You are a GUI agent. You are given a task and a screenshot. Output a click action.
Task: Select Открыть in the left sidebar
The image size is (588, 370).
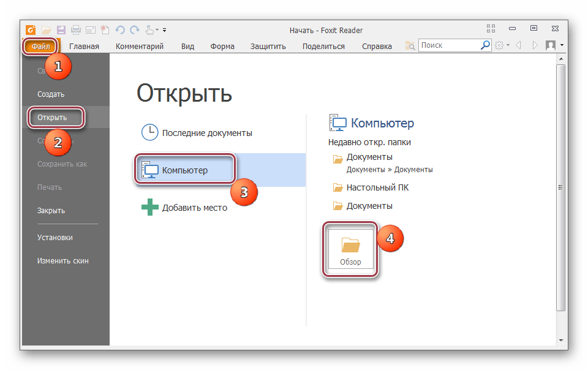click(x=52, y=117)
